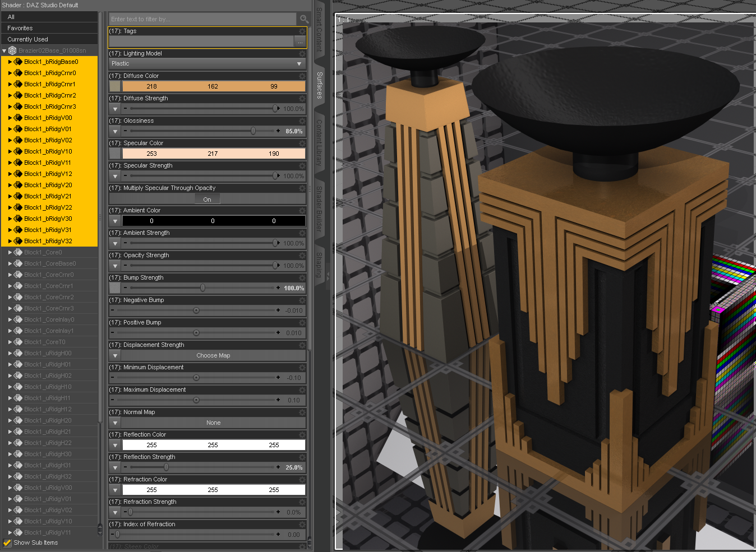
Task: Open the gear menu for Displacement Strength
Action: click(x=302, y=345)
